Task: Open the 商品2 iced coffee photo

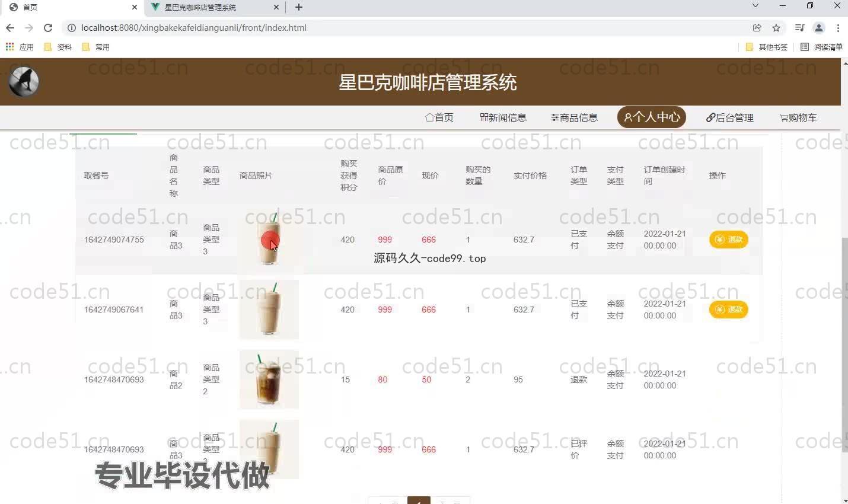Action: point(269,379)
